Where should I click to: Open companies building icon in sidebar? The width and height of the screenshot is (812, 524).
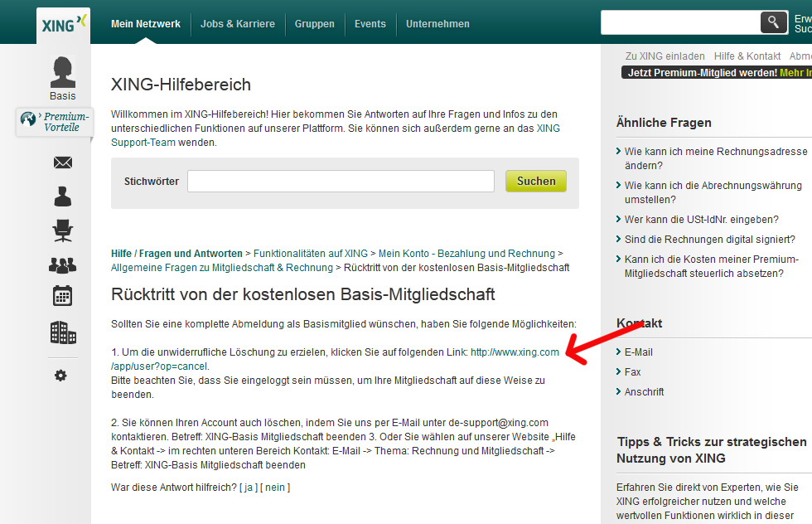[63, 332]
